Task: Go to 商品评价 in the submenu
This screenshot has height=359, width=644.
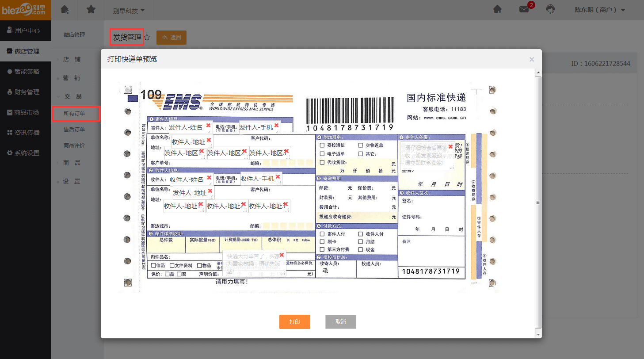Action: (x=74, y=145)
